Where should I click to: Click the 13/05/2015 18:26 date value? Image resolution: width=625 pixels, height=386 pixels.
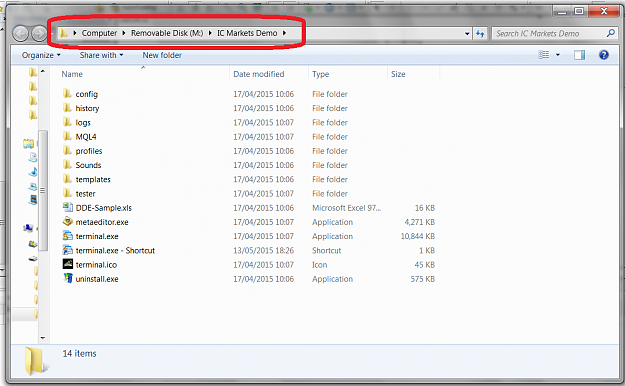[263, 250]
